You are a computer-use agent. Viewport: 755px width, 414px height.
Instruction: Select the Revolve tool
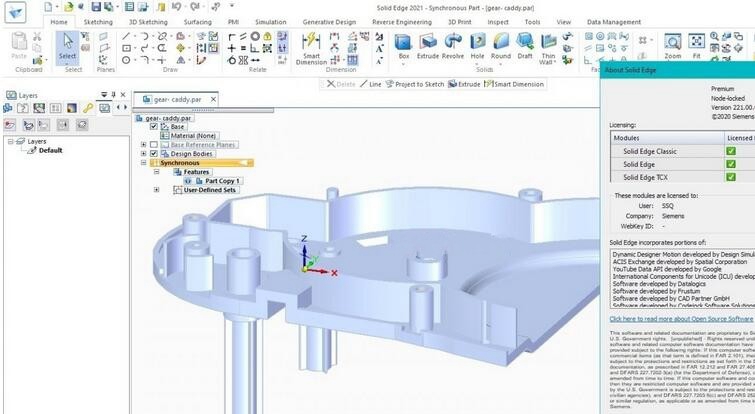click(x=453, y=47)
